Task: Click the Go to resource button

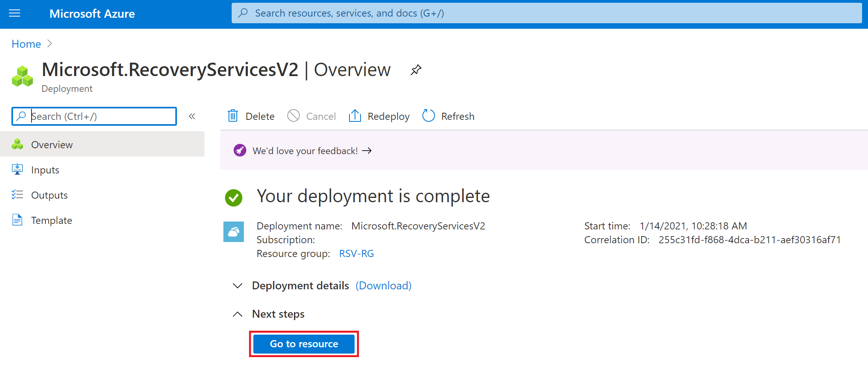Action: point(303,344)
